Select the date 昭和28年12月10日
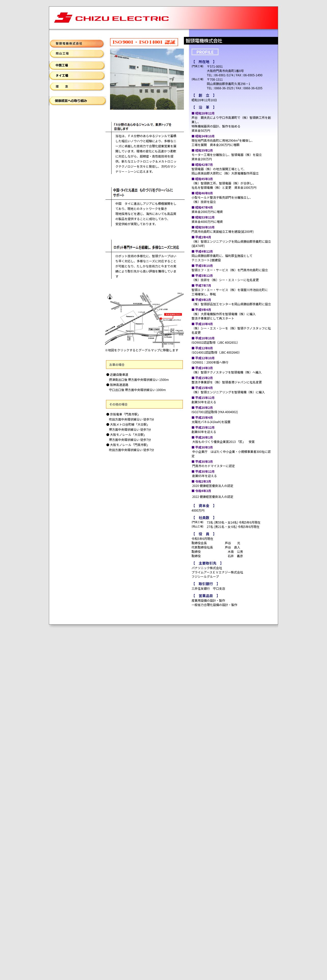Viewport: 327px width, 980px height. 204,100
